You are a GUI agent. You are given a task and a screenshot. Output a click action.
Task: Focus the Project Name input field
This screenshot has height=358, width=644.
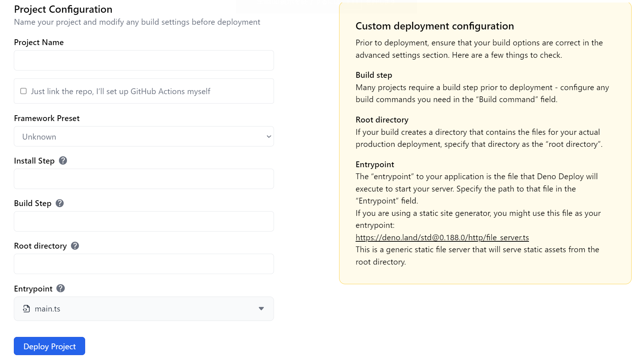[144, 60]
